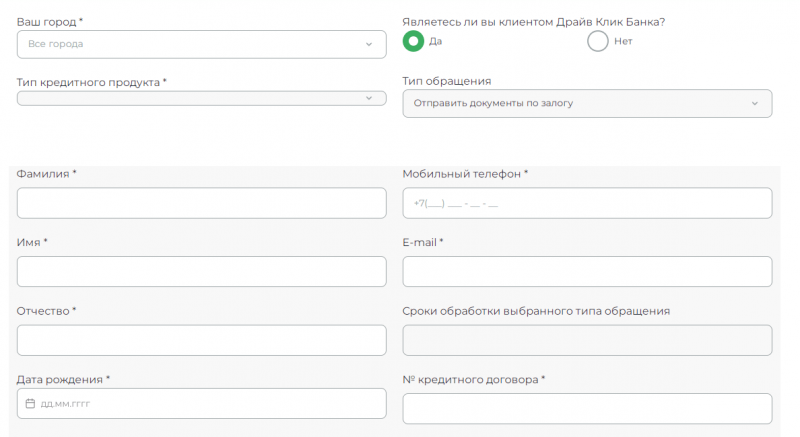Click the 'Сроки обработки выбранного типа обращения' field
The width and height of the screenshot is (800, 437).
[x=587, y=340]
